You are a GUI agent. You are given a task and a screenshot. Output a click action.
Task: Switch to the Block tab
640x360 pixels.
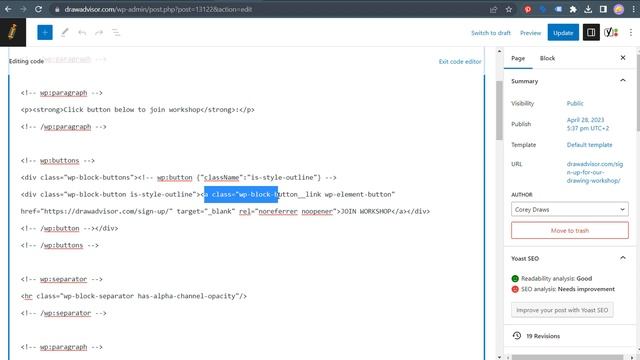pos(547,58)
